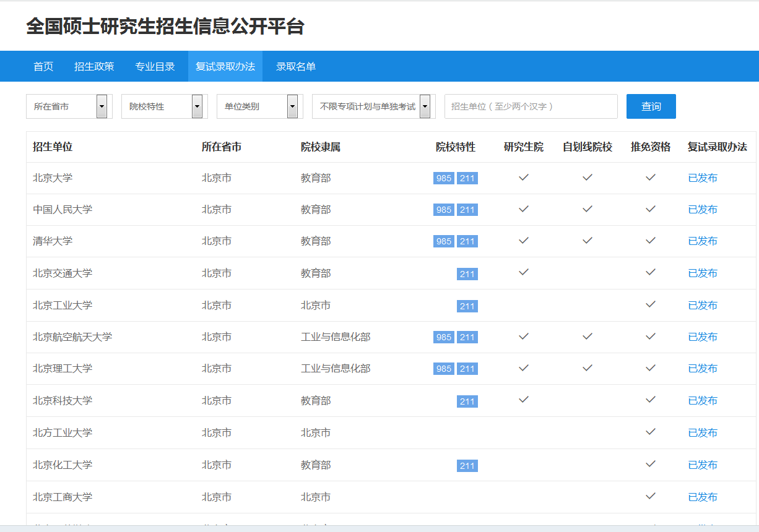Click 研究生院 checkmark in 清华大学 row
The width and height of the screenshot is (759, 532).
coord(524,241)
